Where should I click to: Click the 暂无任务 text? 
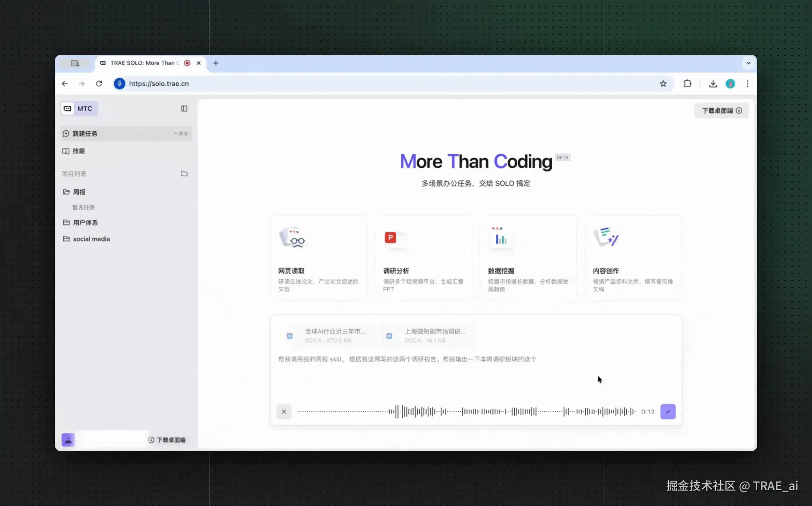(x=83, y=207)
